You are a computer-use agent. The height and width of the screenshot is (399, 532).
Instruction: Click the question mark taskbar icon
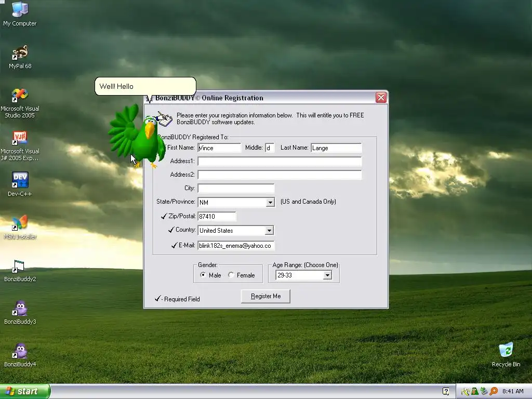tap(446, 391)
